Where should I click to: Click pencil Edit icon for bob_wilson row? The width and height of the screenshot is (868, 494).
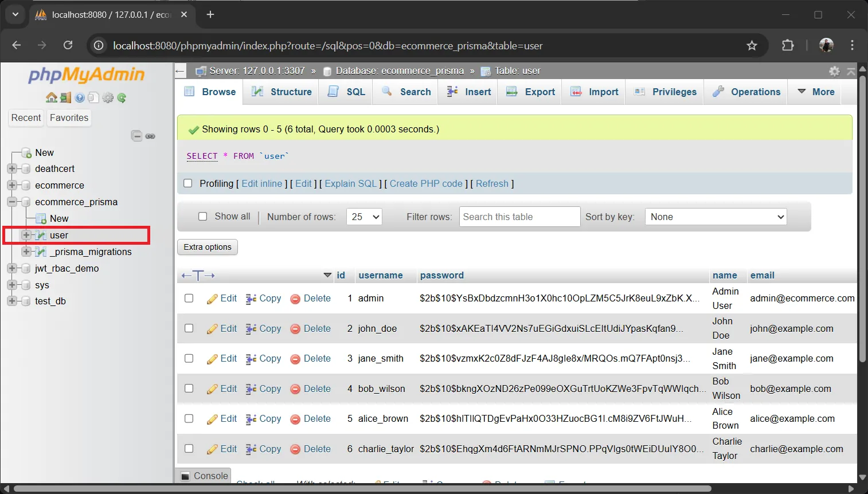pos(212,389)
